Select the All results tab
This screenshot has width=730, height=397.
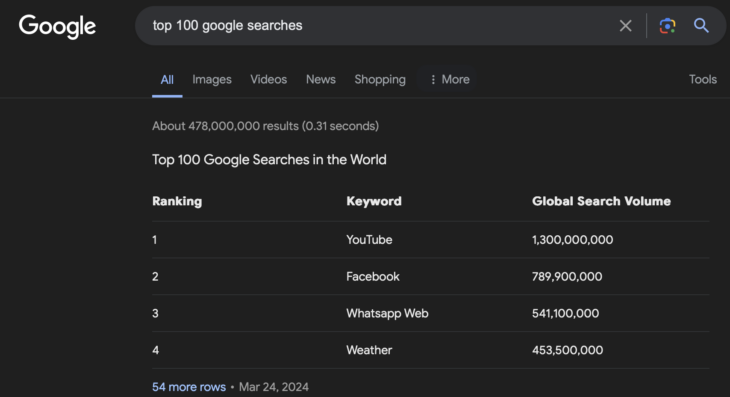click(x=167, y=80)
